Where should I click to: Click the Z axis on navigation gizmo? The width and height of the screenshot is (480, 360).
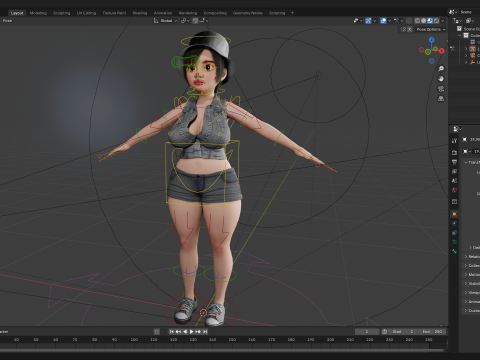pyautogui.click(x=432, y=40)
